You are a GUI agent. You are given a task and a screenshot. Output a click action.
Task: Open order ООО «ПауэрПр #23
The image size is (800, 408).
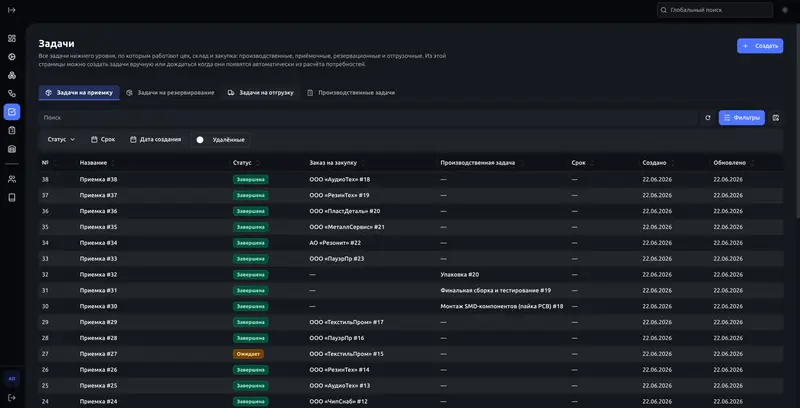click(337, 259)
